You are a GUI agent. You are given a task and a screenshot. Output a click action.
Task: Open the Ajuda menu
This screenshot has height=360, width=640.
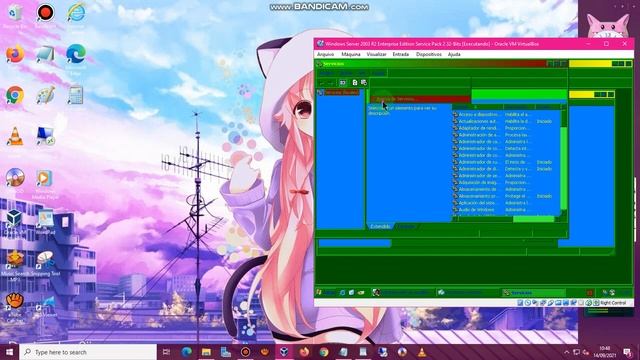pos(454,54)
